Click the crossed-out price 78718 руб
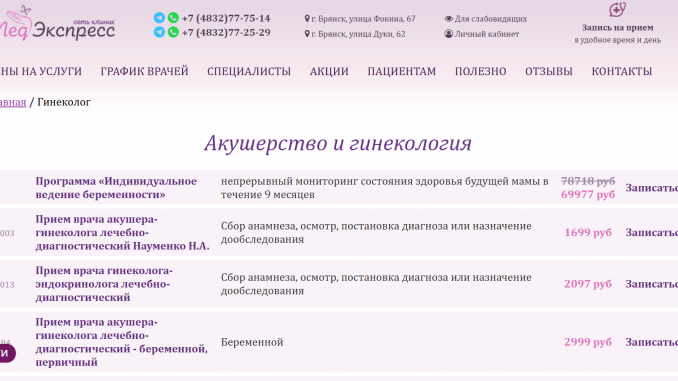Image resolution: width=678 pixels, height=381 pixels. (x=588, y=181)
